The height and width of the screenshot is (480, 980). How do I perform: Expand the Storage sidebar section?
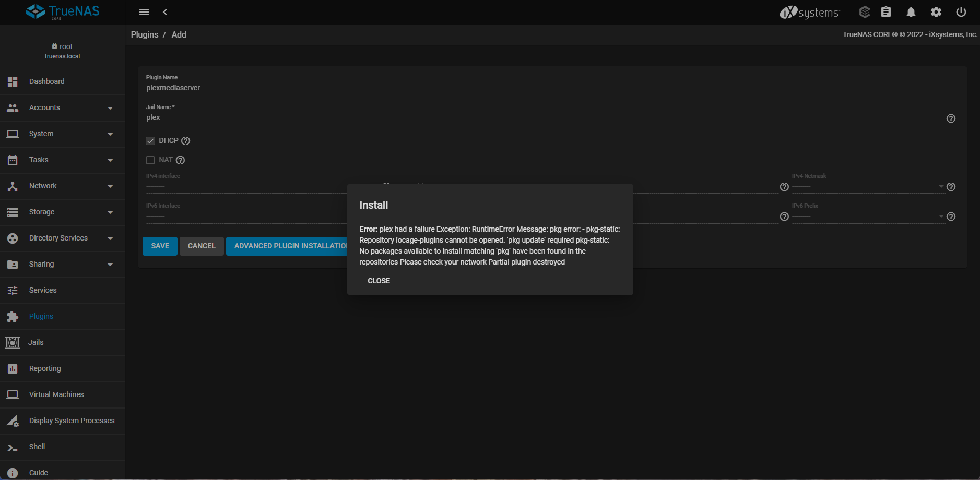click(x=63, y=212)
